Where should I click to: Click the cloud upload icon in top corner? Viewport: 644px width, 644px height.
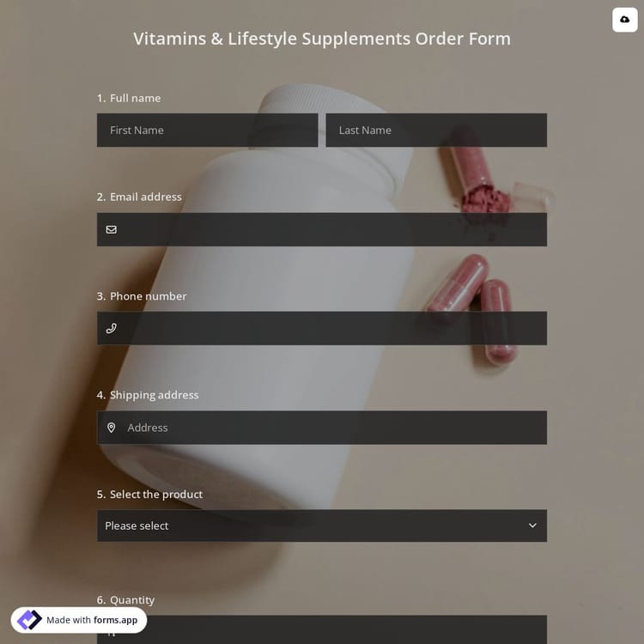(x=625, y=19)
